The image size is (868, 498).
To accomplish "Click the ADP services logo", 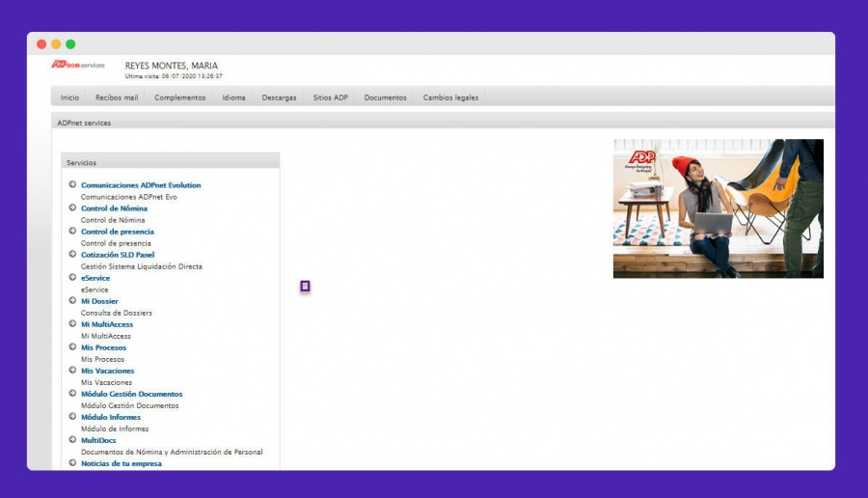I will tap(78, 65).
